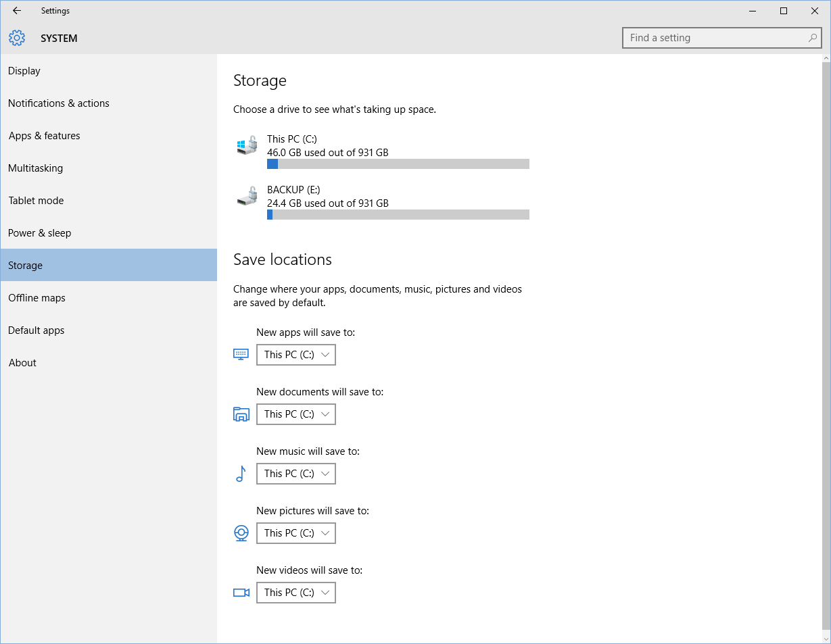Open the Power & sleep section

40,233
